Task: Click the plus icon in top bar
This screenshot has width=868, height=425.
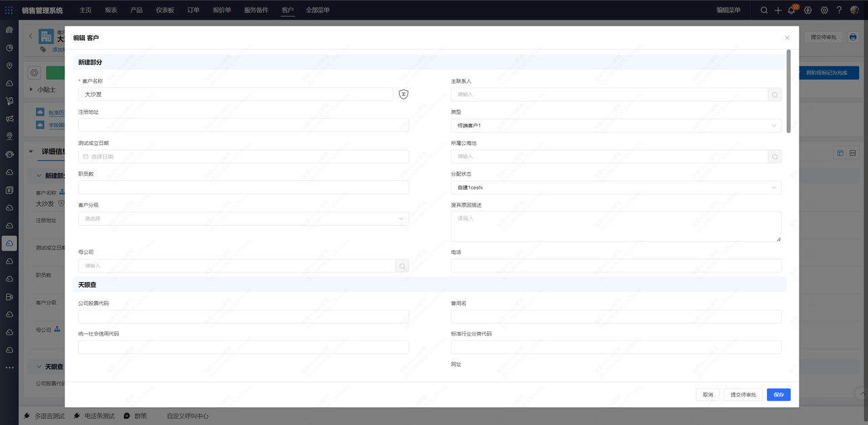Action: tap(778, 10)
